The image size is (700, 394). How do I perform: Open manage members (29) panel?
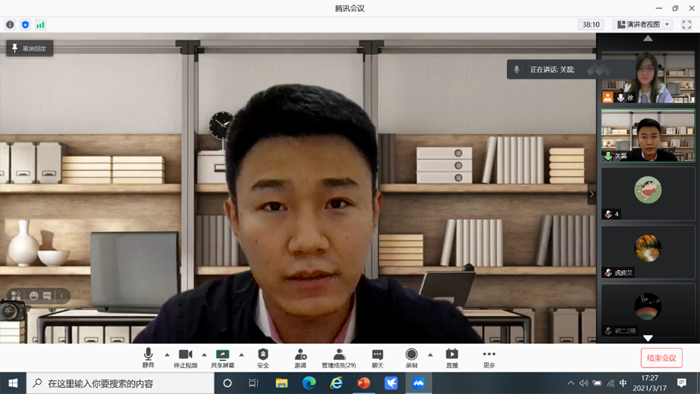click(339, 358)
